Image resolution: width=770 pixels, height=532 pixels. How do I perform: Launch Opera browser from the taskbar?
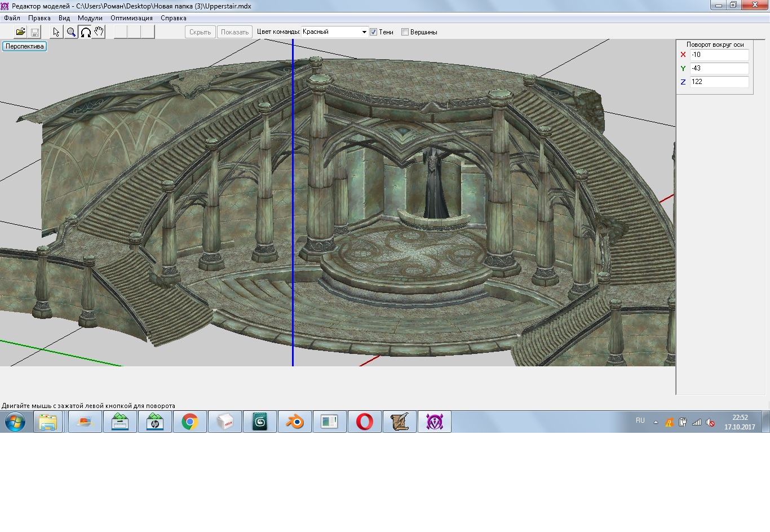click(x=364, y=422)
